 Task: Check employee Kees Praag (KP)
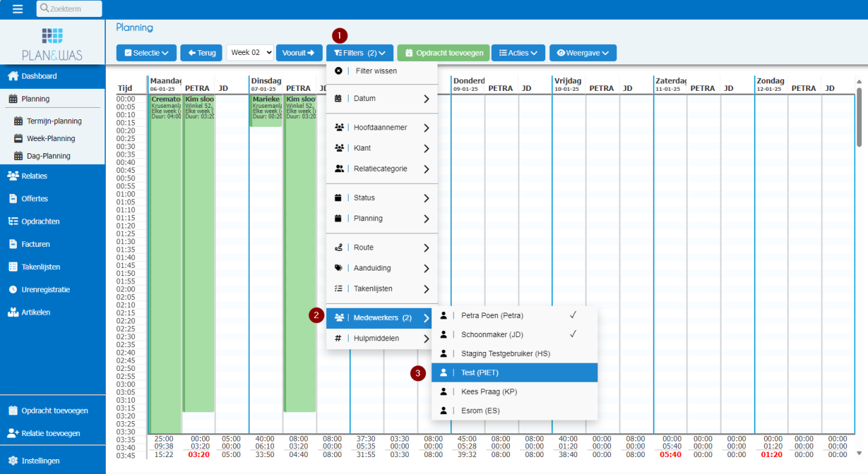coord(515,391)
